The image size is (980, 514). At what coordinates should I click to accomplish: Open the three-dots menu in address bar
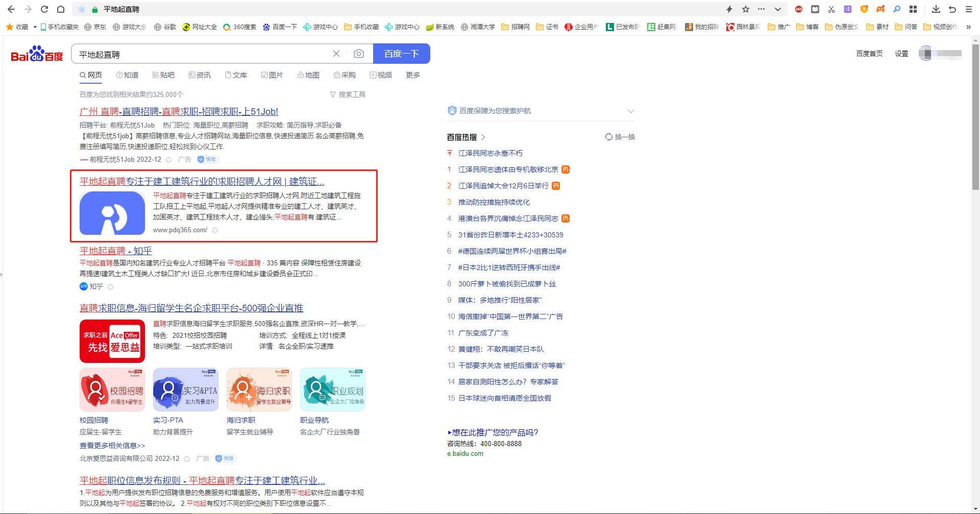(x=762, y=9)
